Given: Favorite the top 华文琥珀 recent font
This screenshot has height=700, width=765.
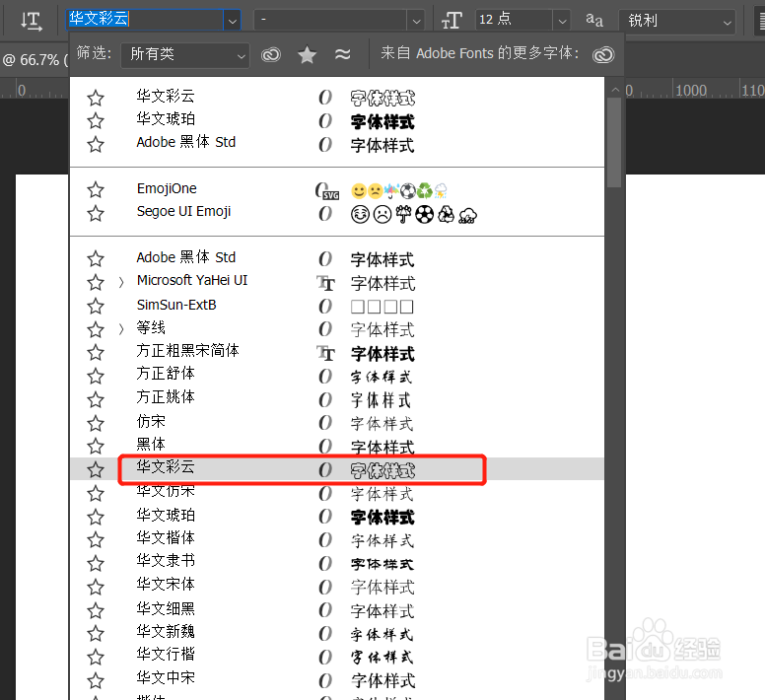Looking at the screenshot, I should (x=96, y=120).
